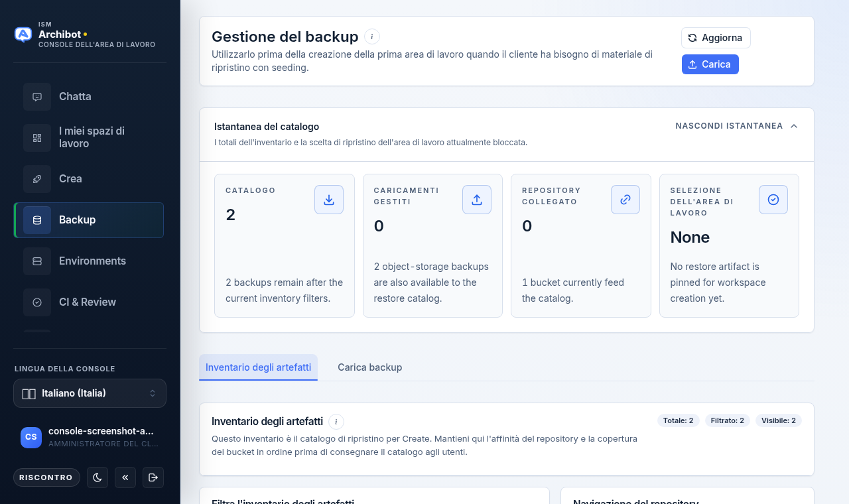Click the Backup database icon

(x=37, y=220)
